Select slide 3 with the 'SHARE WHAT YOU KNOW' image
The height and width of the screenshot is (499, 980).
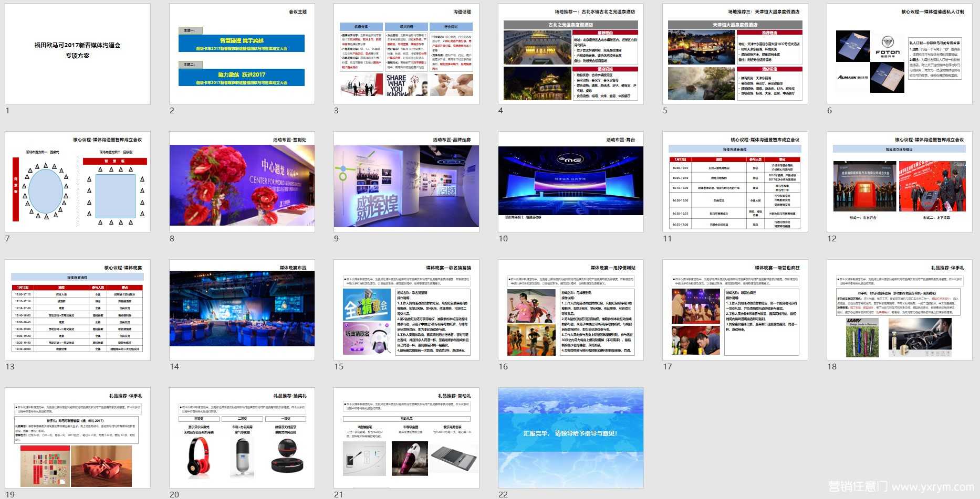(406, 54)
